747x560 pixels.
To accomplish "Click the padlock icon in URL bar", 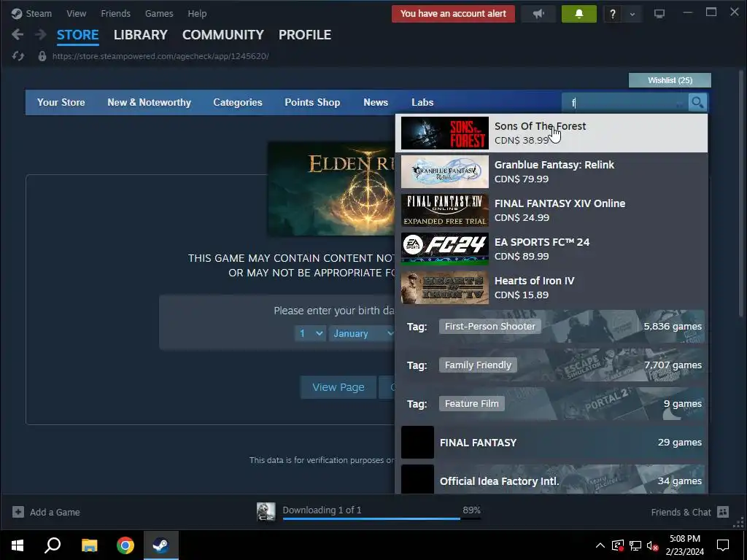I will [42, 56].
